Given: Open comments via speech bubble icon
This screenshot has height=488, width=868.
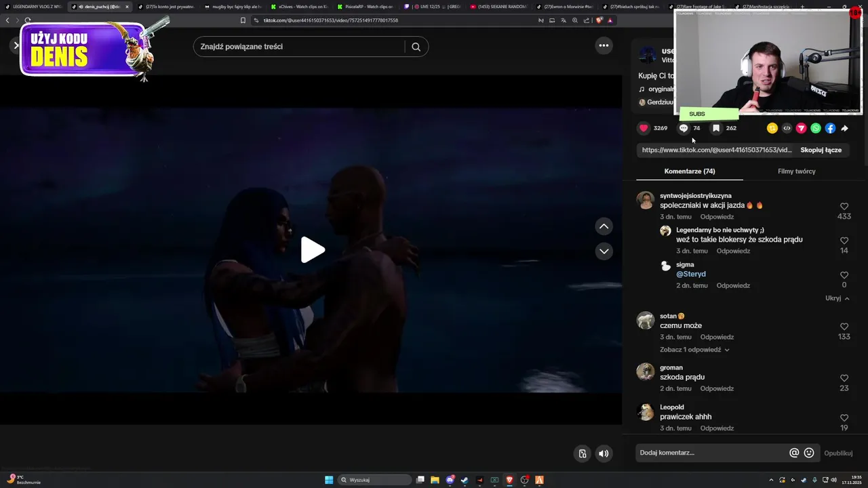Looking at the screenshot, I should [684, 128].
